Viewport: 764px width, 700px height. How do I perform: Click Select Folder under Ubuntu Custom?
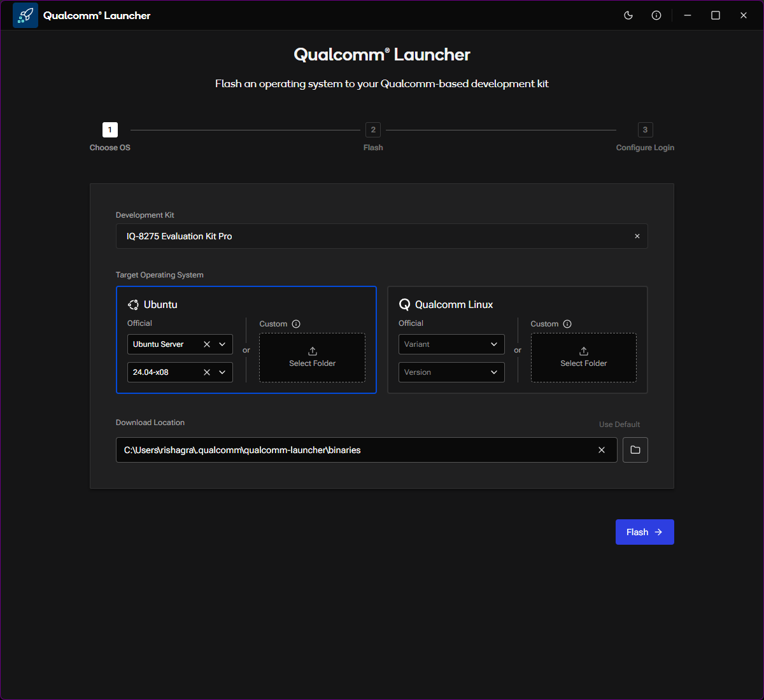click(x=313, y=358)
